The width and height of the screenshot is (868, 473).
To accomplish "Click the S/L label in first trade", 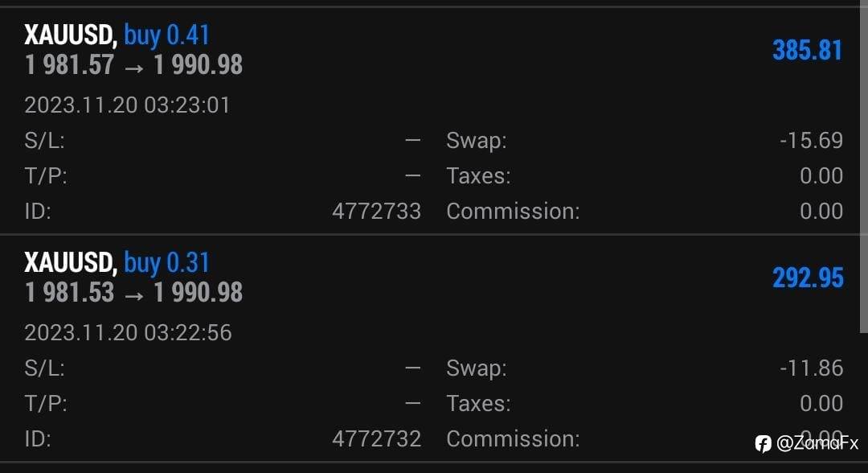I will [44, 141].
